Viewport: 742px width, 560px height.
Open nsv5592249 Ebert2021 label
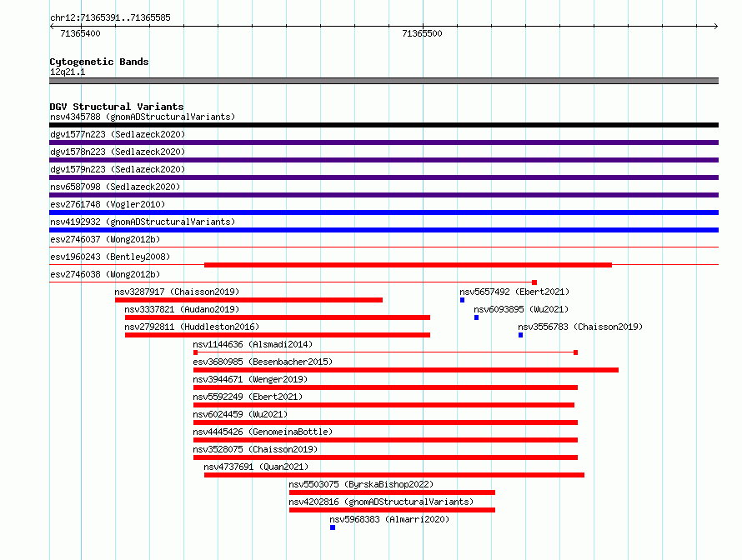pyautogui.click(x=248, y=397)
